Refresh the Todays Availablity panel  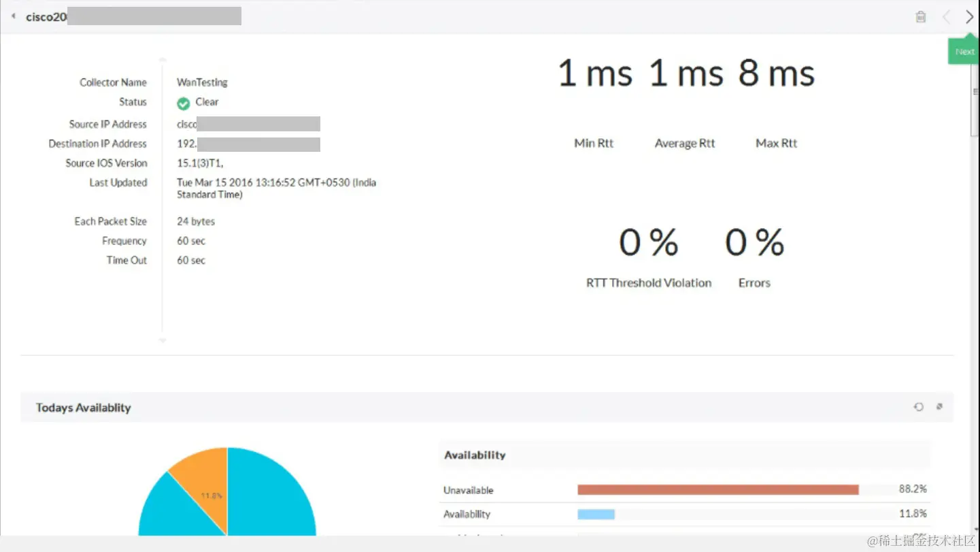click(x=919, y=406)
